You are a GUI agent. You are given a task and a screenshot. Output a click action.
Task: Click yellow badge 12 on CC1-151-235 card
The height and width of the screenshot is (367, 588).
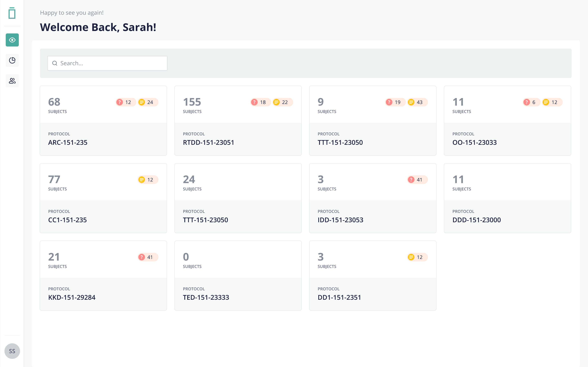coord(147,180)
